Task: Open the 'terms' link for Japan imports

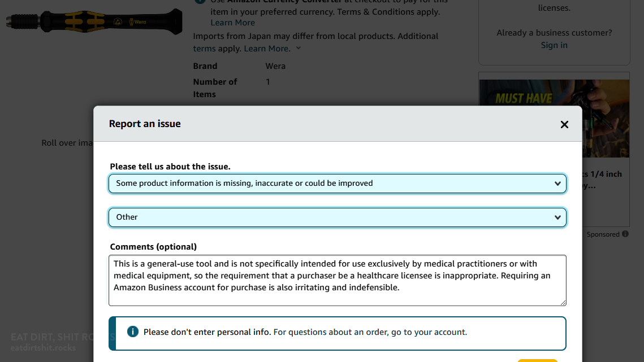Action: (204, 49)
